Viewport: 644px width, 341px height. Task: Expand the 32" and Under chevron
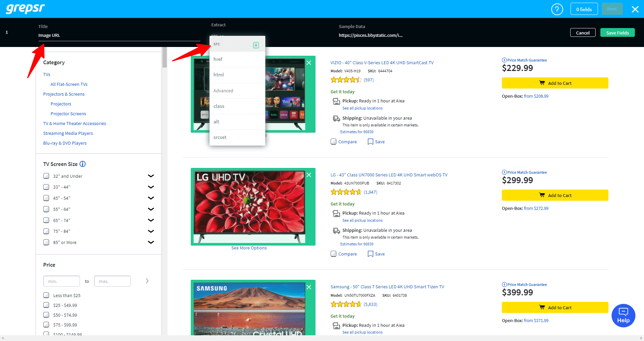click(x=151, y=176)
